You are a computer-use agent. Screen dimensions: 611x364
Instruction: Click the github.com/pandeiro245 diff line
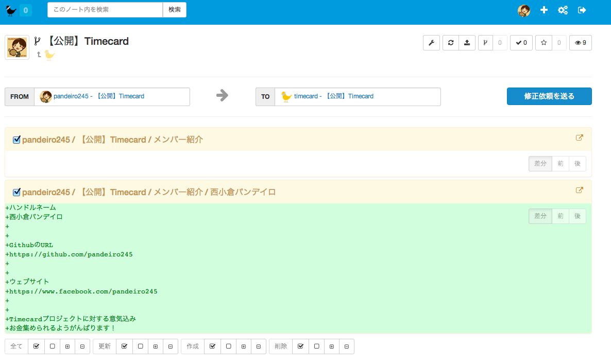point(69,254)
